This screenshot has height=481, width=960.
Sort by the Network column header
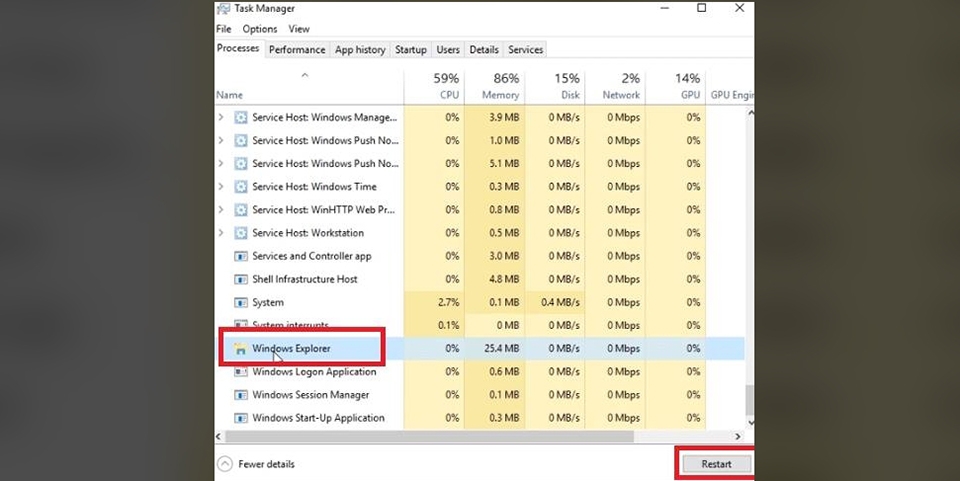click(x=614, y=87)
